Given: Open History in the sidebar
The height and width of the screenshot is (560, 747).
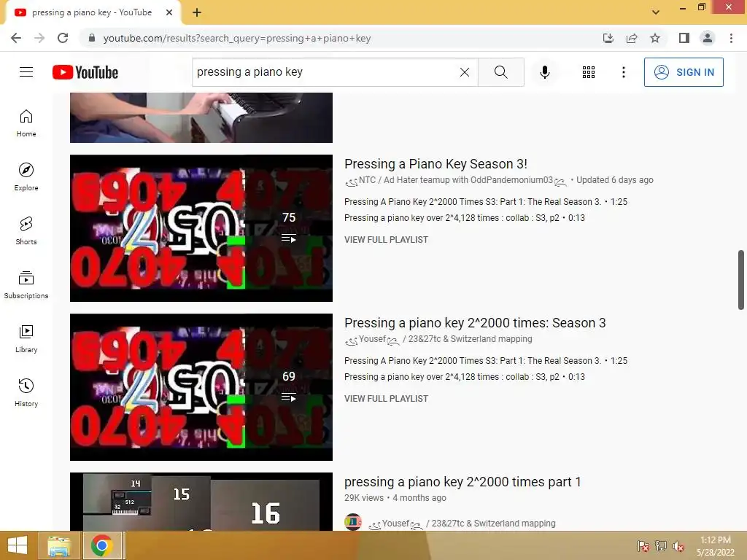Looking at the screenshot, I should tap(26, 392).
